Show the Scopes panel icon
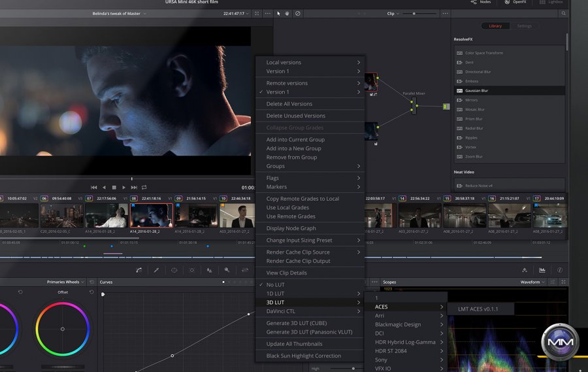Screen dimensions: 588x372 [x=542, y=270]
